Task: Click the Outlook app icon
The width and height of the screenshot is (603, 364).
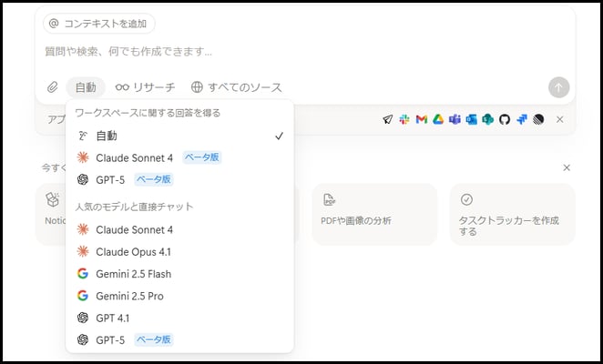Action: (x=472, y=119)
